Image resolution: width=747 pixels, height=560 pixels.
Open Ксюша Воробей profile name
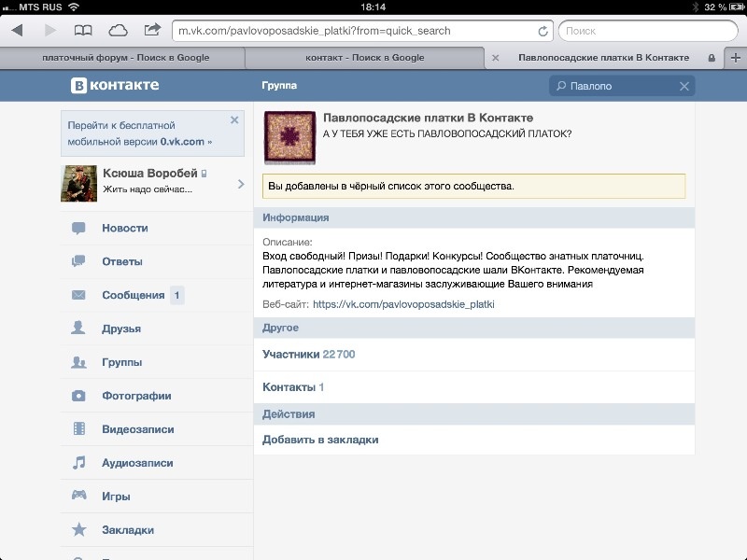[x=150, y=174]
